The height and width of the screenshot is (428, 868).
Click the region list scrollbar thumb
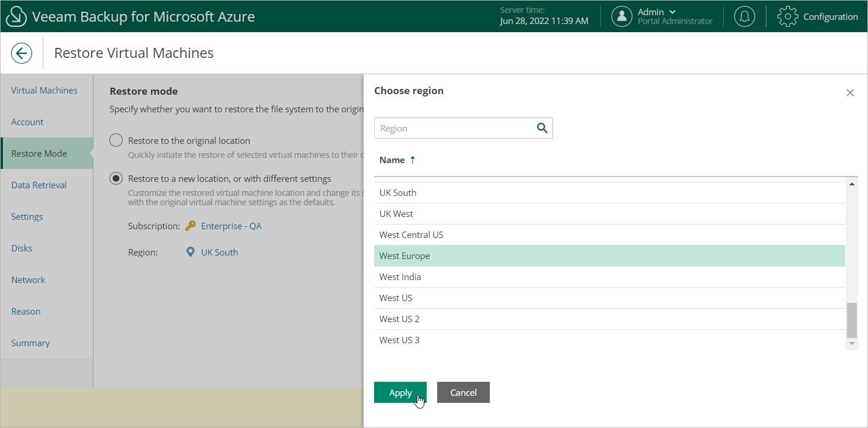coord(852,320)
